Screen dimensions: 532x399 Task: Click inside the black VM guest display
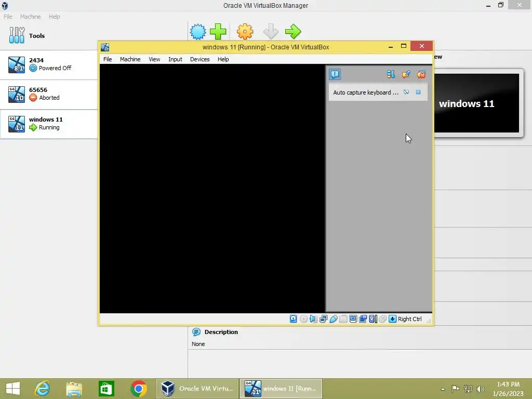click(212, 188)
